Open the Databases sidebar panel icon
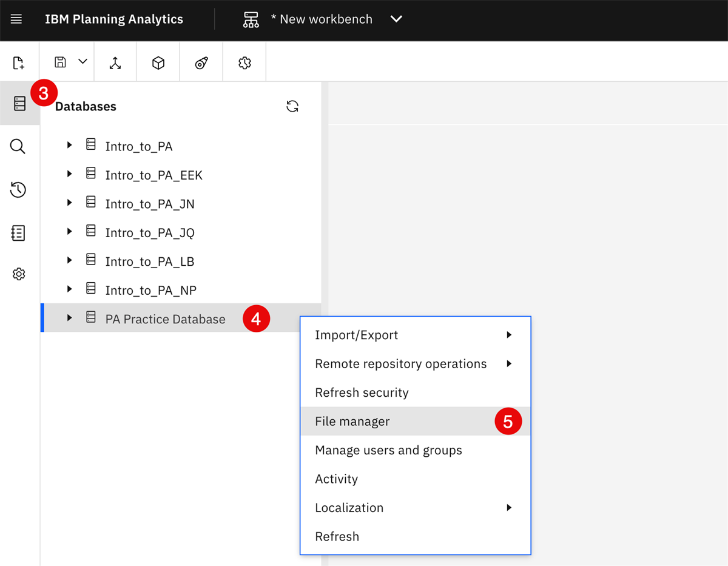The image size is (728, 566). [20, 104]
